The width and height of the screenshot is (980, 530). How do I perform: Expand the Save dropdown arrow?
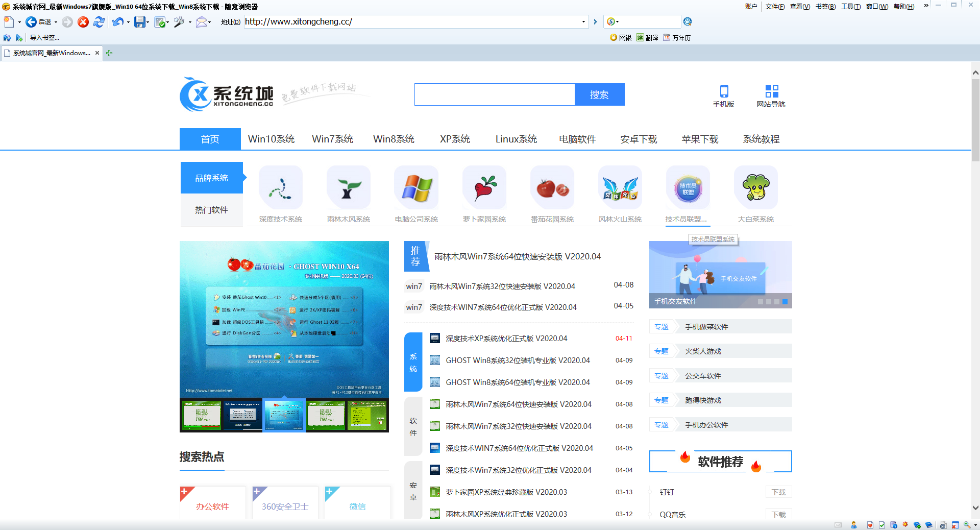pos(148,22)
